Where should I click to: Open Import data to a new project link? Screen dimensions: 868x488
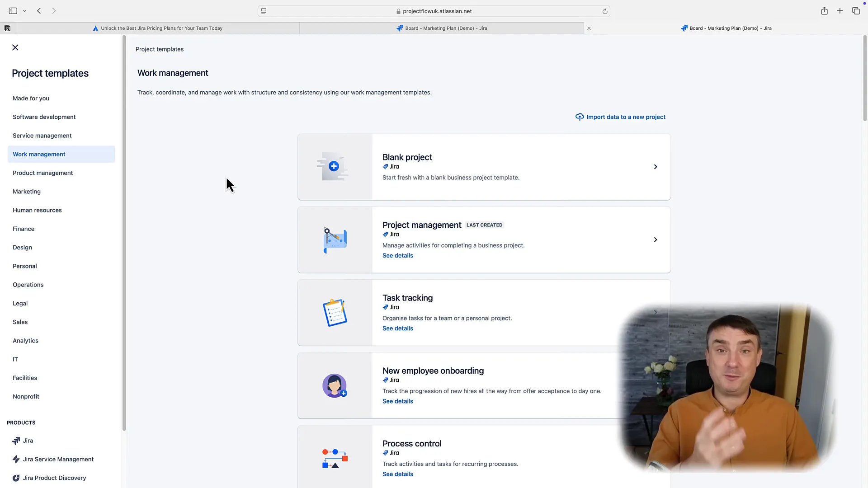coord(626,117)
